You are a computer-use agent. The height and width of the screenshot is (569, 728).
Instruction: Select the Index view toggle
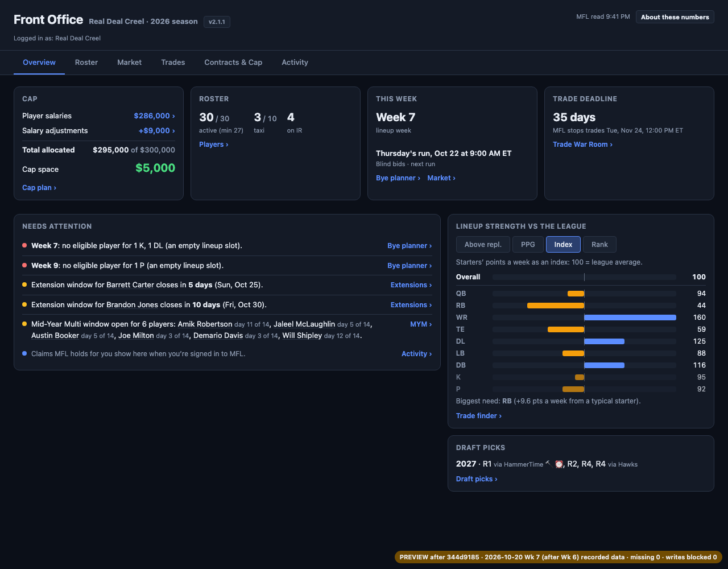tap(563, 245)
